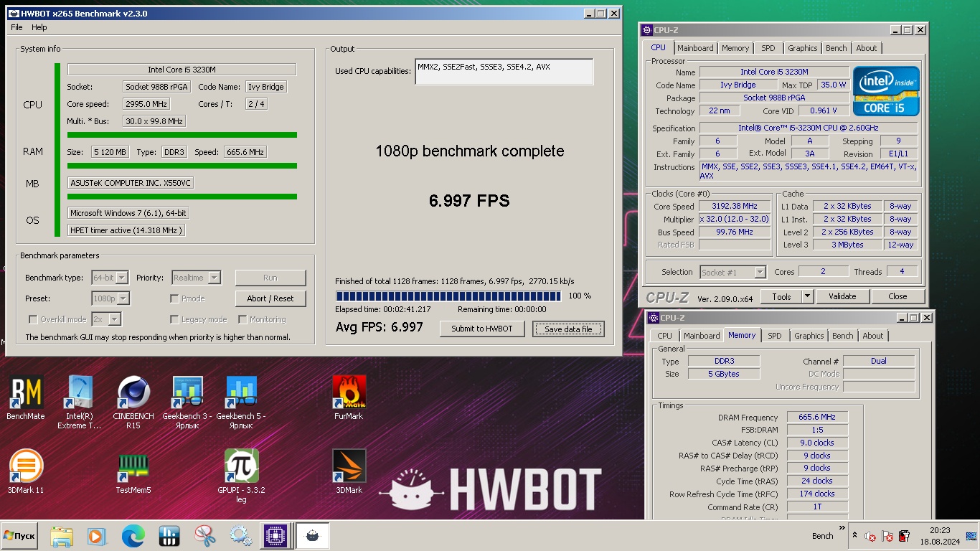Launch Microsoft Edge from taskbar
This screenshot has height=551, width=980.
tap(133, 535)
